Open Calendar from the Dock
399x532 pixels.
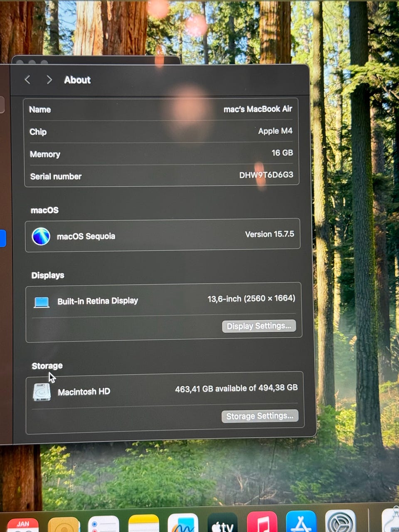pos(23,525)
